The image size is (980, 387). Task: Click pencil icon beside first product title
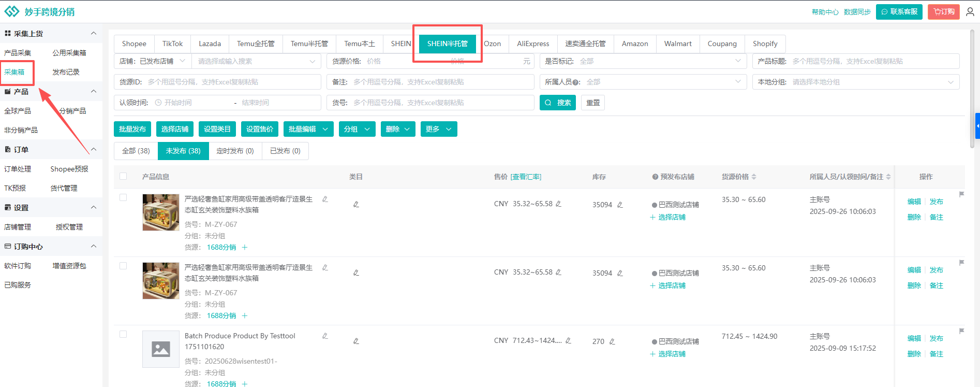pos(325,199)
